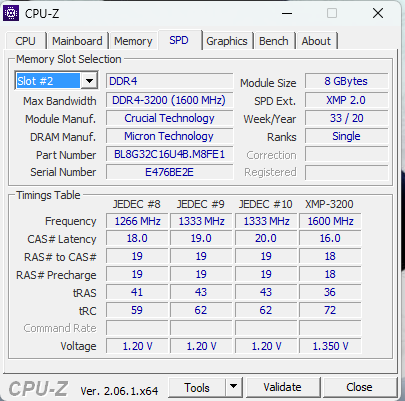Switch to the CPU tab

25,41
